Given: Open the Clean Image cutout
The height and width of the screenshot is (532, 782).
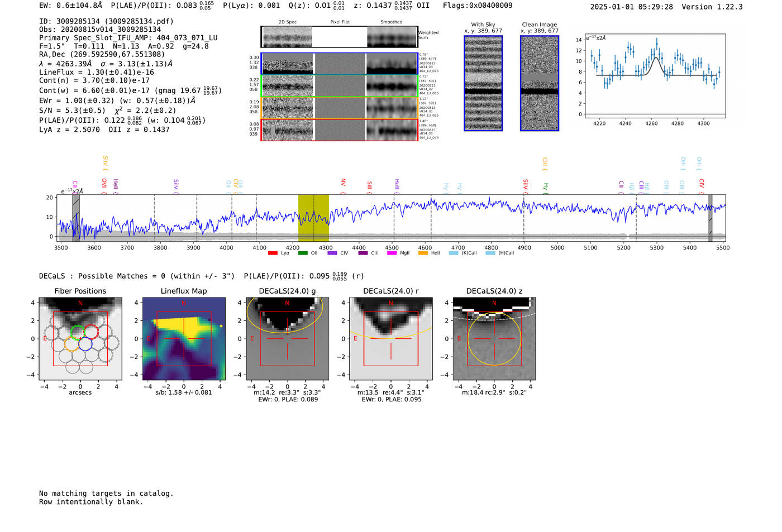Looking at the screenshot, I should (540, 83).
